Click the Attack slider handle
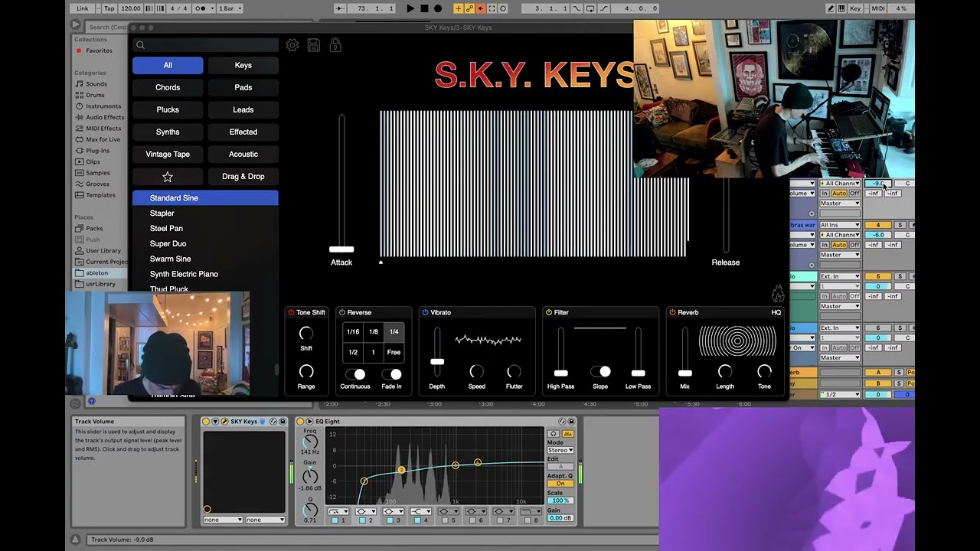 click(341, 249)
